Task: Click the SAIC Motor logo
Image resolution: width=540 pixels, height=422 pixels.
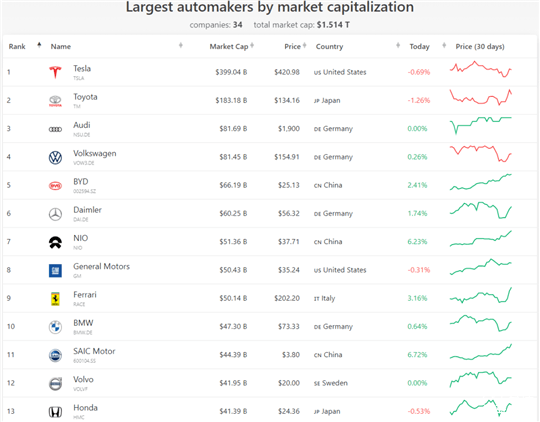Action: 55,355
